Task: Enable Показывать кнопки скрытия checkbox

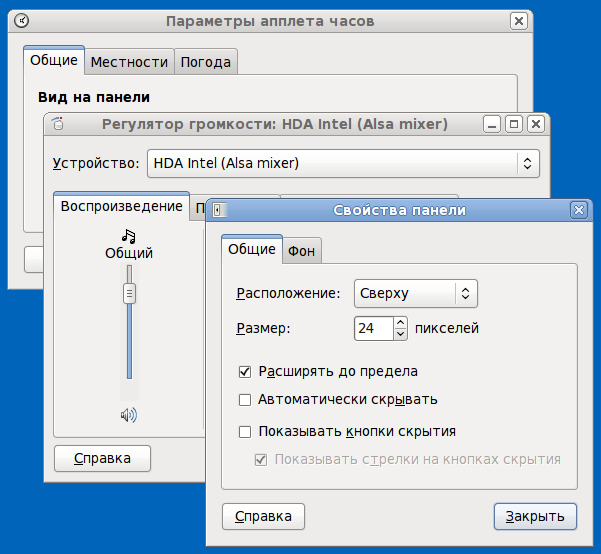Action: click(x=245, y=432)
